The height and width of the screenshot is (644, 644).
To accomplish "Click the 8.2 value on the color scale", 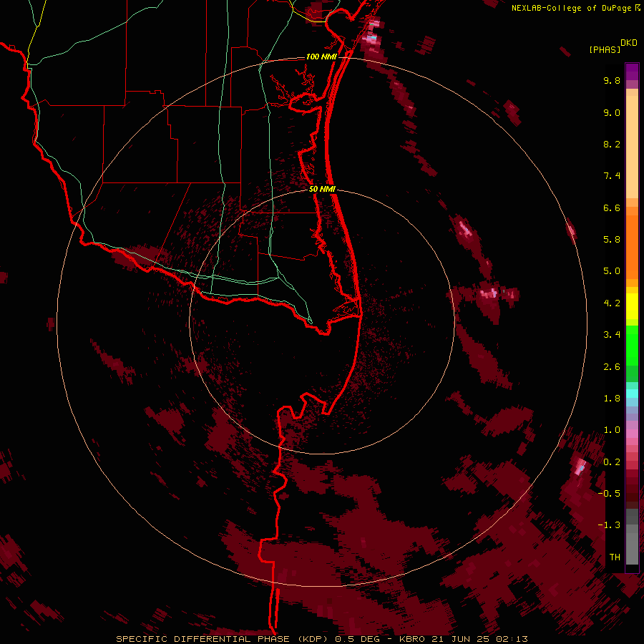I will click(612, 144).
